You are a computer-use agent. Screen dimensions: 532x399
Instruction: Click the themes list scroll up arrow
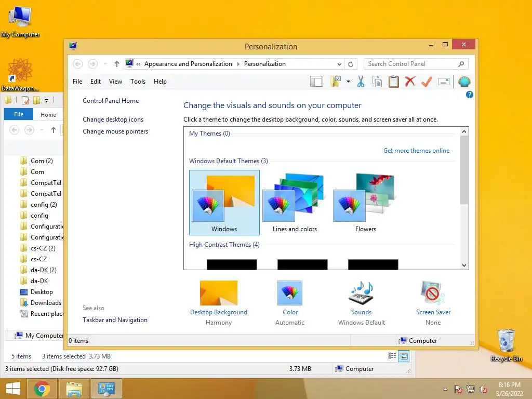(x=464, y=131)
